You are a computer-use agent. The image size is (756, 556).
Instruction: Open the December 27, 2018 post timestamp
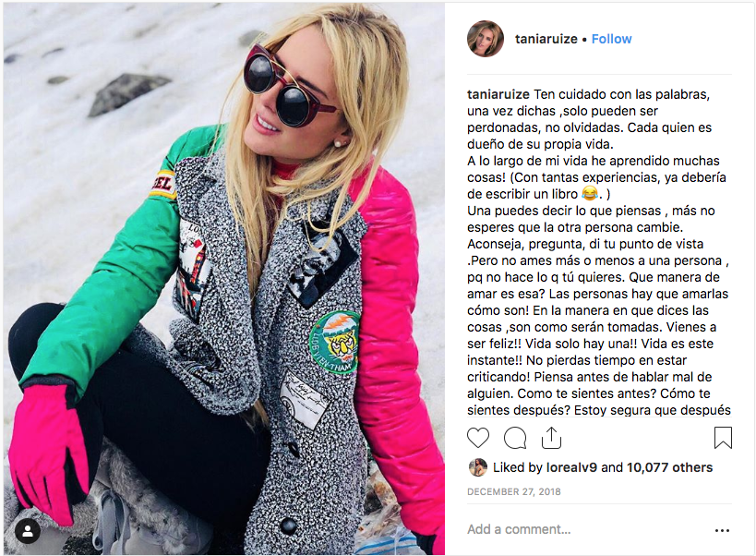pos(513,492)
